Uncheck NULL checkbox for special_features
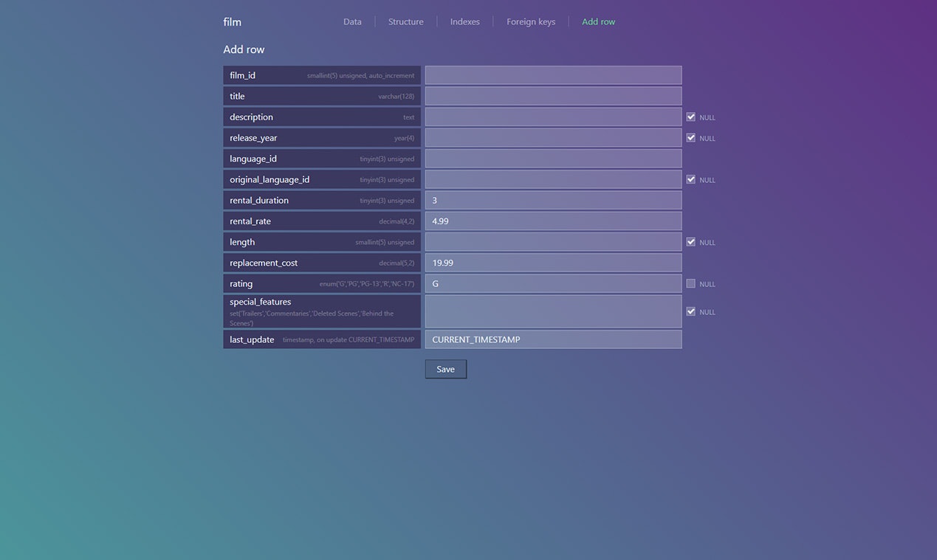The height and width of the screenshot is (560, 937). (690, 311)
